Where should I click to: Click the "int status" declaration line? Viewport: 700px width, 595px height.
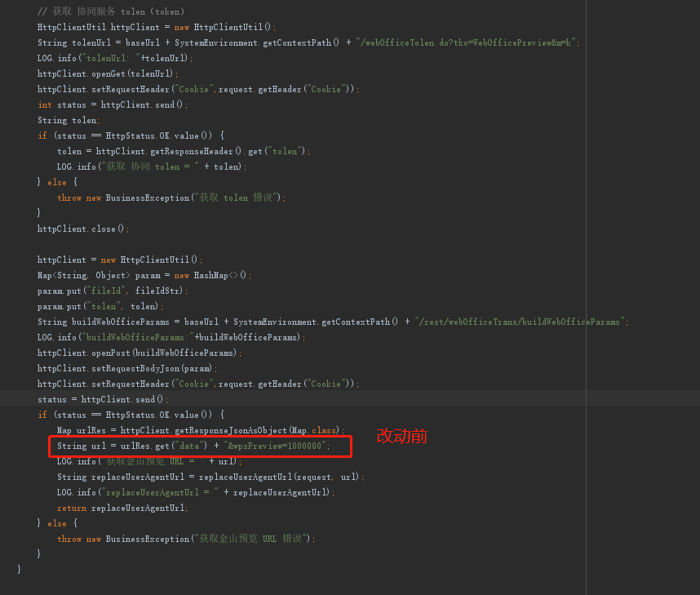coord(113,104)
